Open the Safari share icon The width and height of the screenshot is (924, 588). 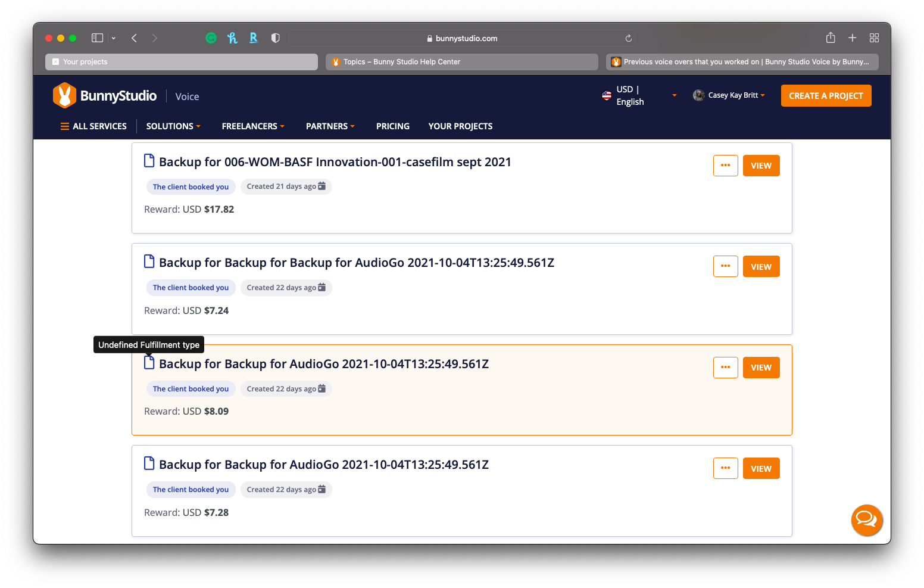[831, 38]
